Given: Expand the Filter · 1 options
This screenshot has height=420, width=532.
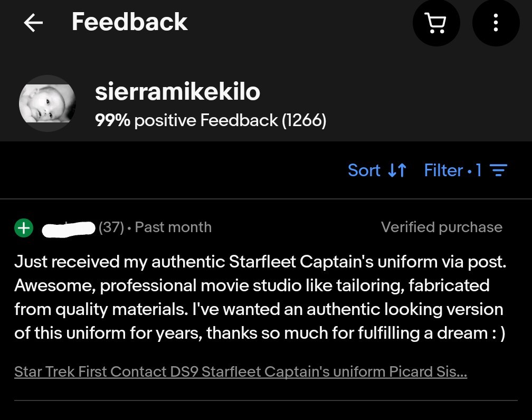Looking at the screenshot, I should [453, 170].
